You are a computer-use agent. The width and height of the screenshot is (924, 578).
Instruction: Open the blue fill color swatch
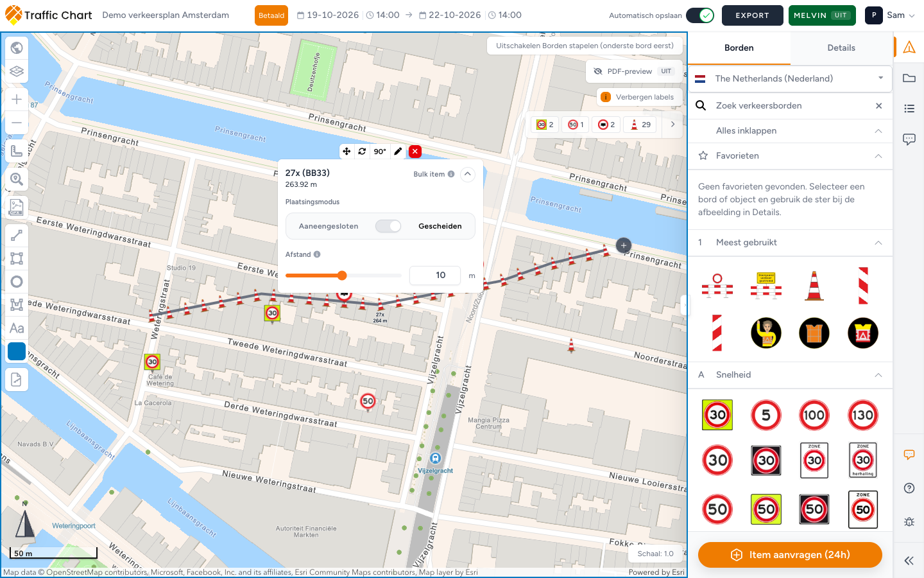17,351
